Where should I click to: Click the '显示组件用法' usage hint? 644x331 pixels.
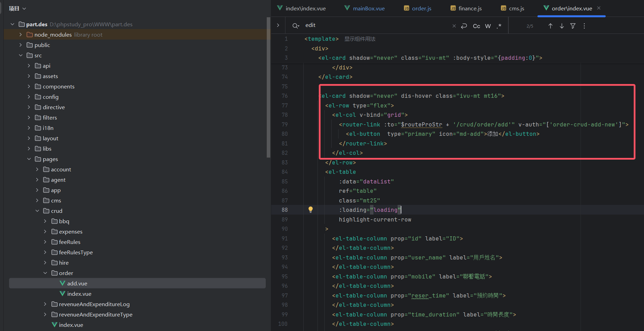click(360, 39)
